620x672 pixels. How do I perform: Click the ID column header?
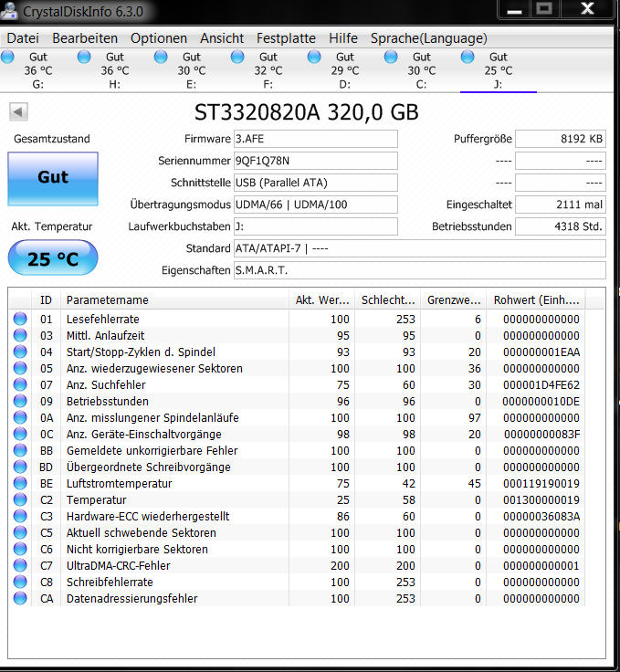pyautogui.click(x=46, y=300)
